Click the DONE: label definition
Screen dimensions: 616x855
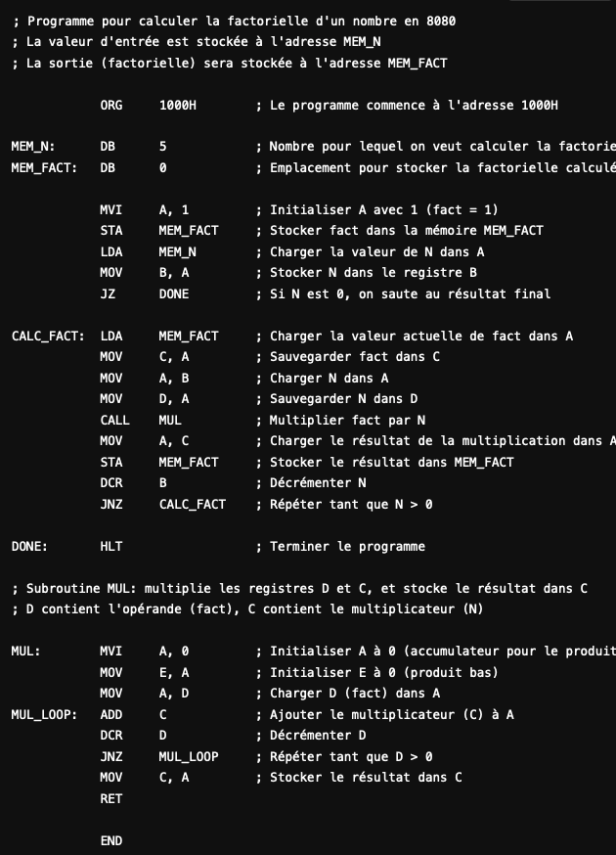click(x=29, y=546)
